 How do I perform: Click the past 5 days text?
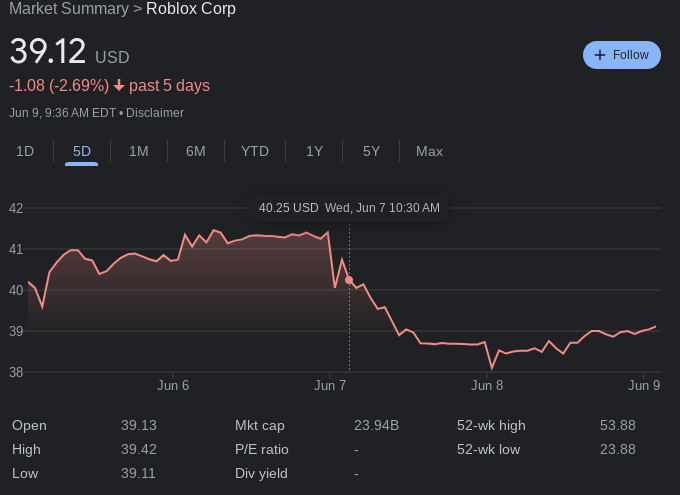coord(169,85)
